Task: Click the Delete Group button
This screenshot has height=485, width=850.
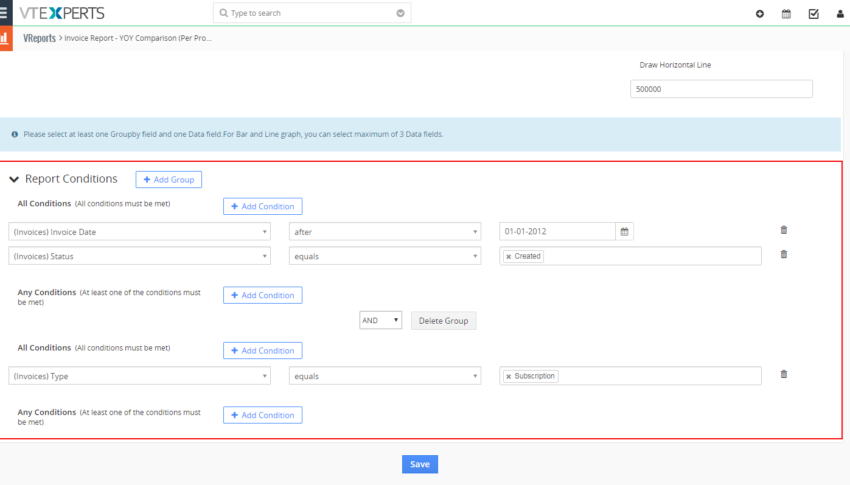Action: 443,321
